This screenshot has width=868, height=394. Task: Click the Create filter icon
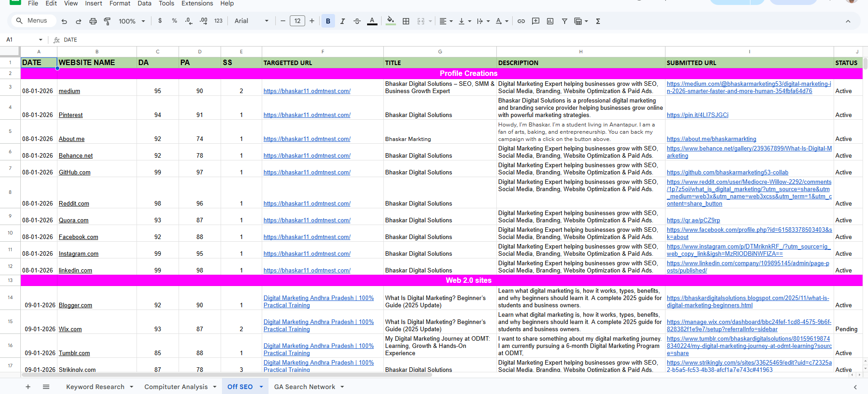(x=565, y=21)
